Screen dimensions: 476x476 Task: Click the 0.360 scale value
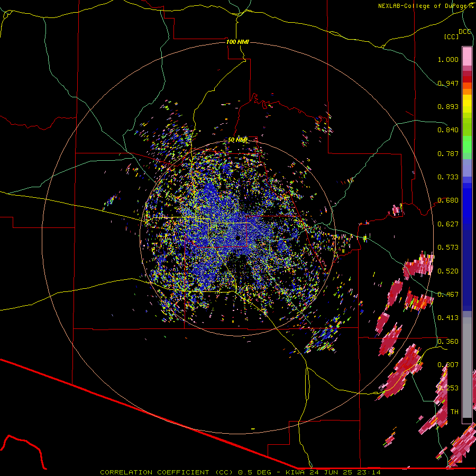coord(448,342)
